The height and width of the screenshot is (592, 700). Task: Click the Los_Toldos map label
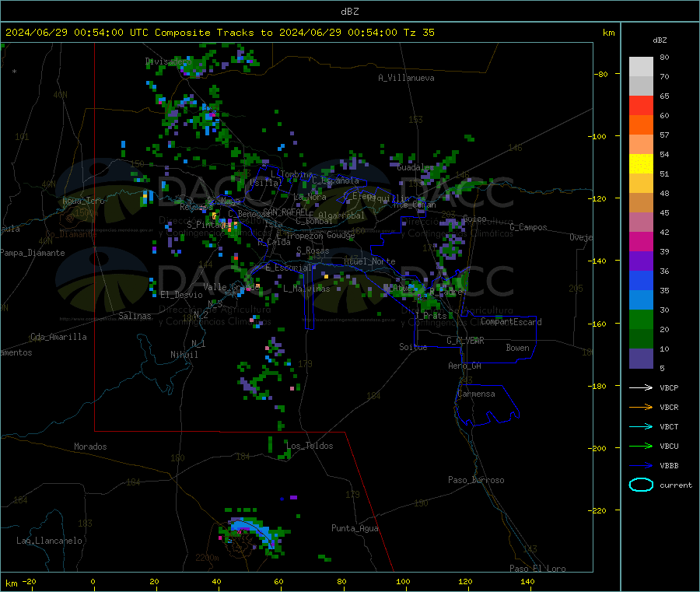(x=310, y=446)
